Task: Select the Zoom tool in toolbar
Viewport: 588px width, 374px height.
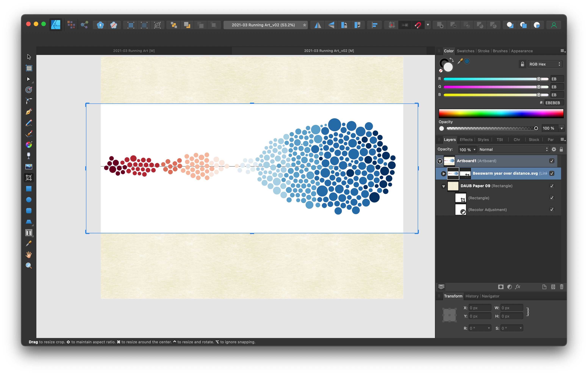Action: point(29,266)
